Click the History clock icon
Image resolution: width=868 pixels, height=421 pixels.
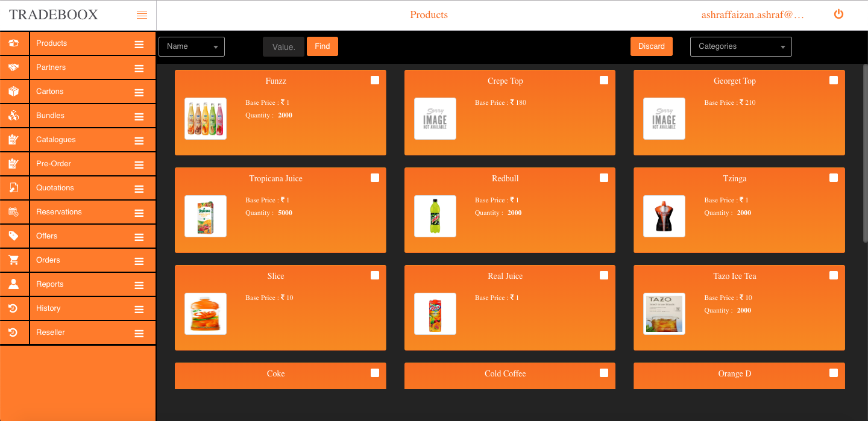(14, 308)
